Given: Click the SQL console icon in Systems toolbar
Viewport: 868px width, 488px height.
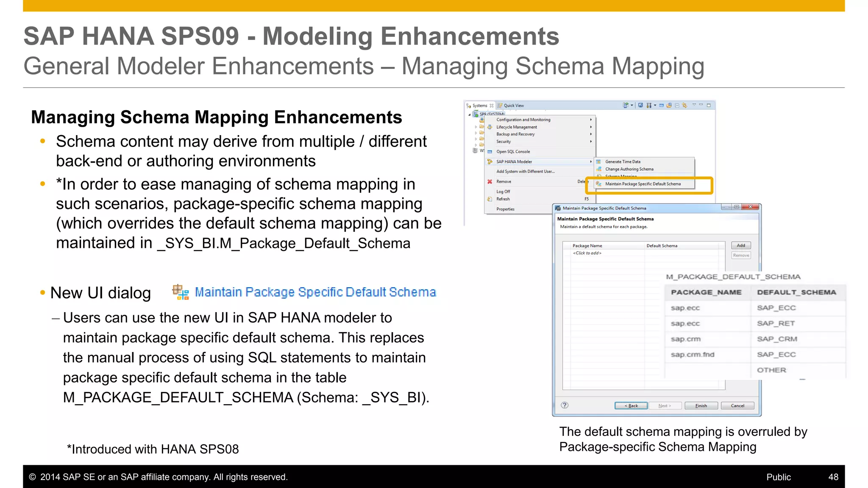Looking at the screenshot, I should pos(661,105).
